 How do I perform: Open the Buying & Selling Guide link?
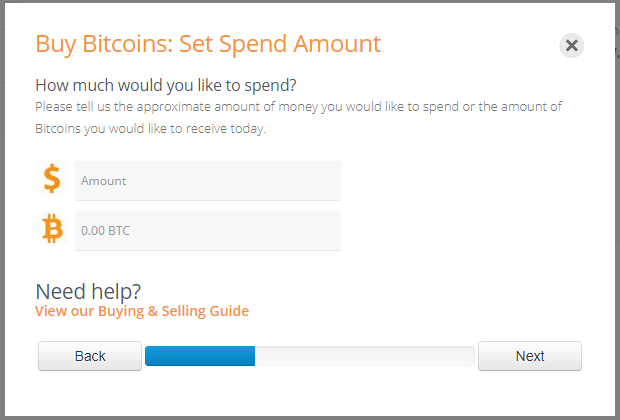coord(142,311)
